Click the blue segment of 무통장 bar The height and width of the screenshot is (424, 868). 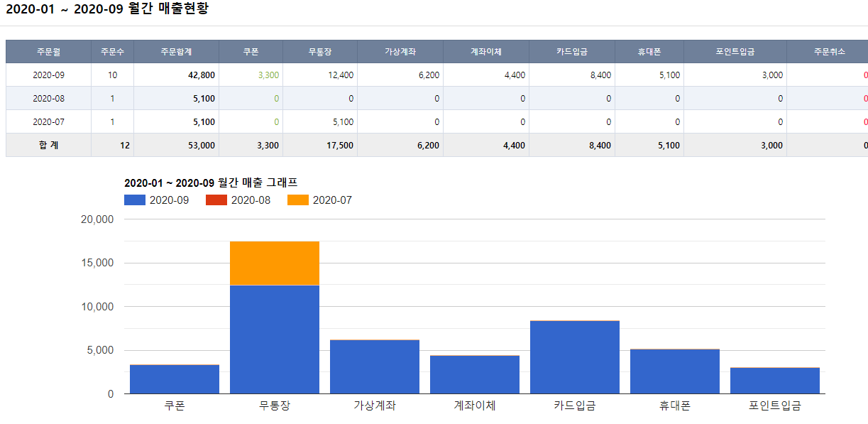275,339
